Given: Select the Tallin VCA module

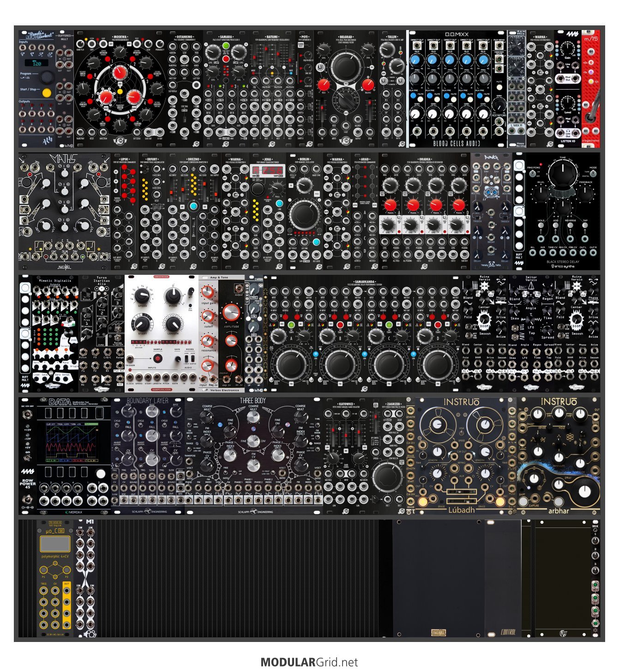Looking at the screenshot, I should point(392,89).
